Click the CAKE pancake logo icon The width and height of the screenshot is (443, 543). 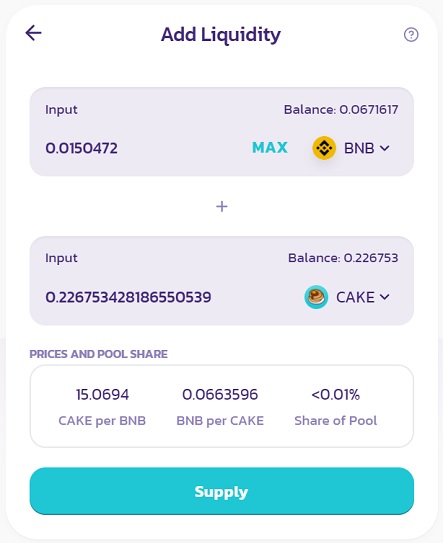point(316,297)
